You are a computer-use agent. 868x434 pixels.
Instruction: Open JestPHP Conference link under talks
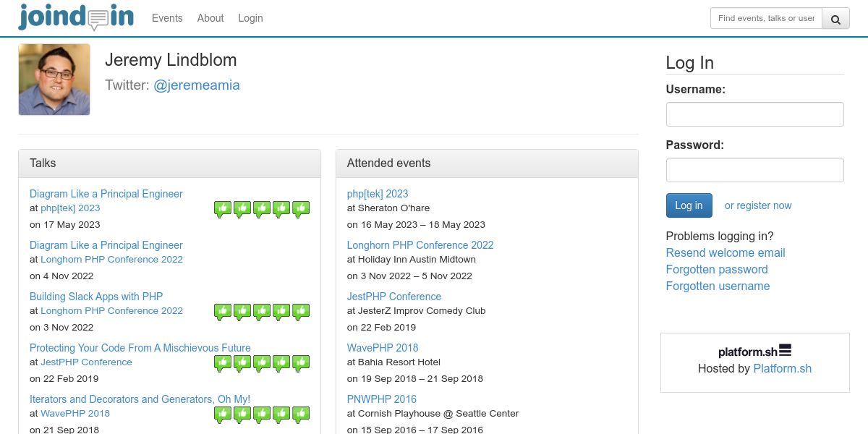86,362
